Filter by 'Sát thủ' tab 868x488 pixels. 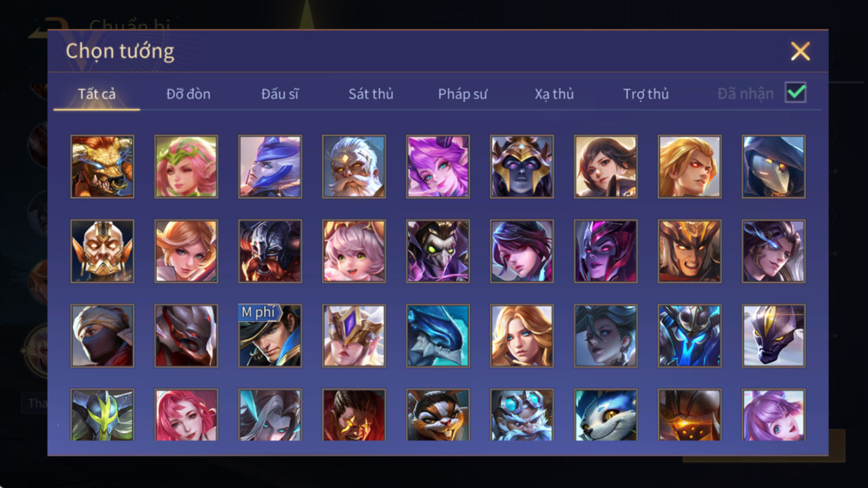(x=371, y=94)
